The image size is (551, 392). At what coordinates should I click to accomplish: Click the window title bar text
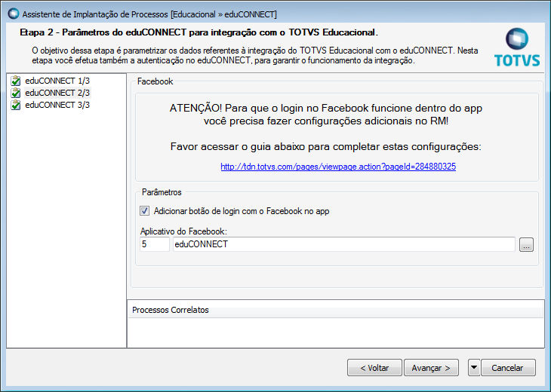pos(149,14)
